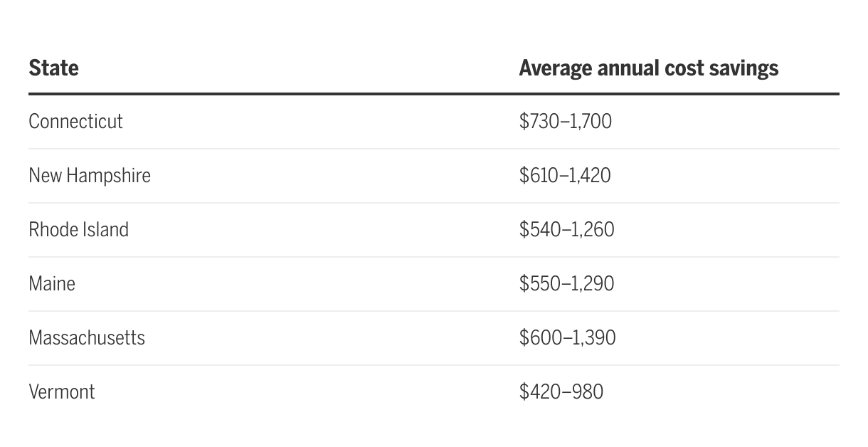Click the $540–1,260 savings value
Image resolution: width=868 pixels, height=447 pixels.
566,230
